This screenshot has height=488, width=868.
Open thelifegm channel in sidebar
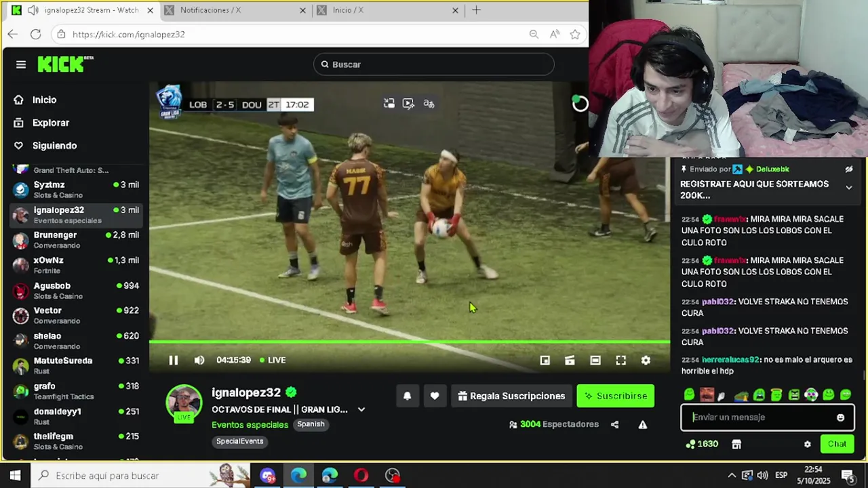click(77, 441)
